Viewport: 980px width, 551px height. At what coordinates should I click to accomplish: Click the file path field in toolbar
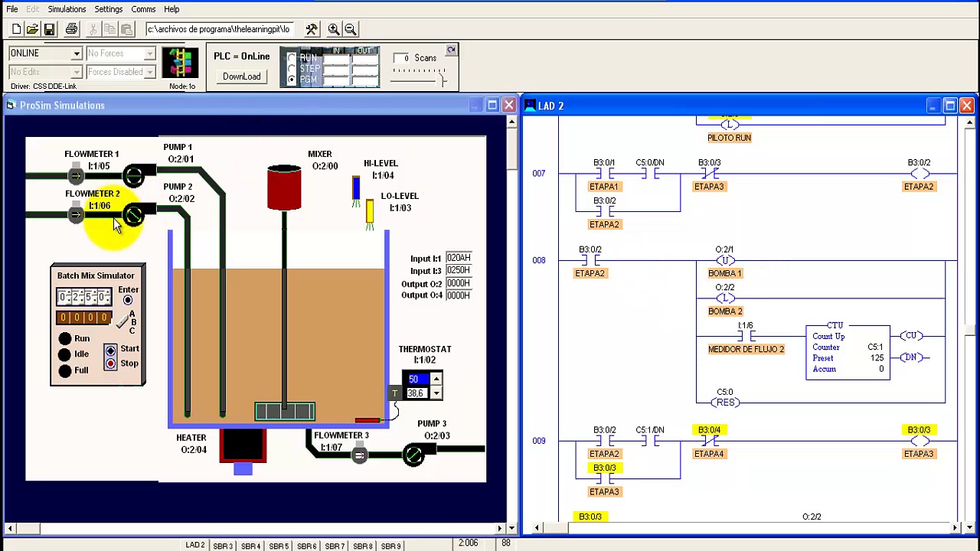point(219,29)
